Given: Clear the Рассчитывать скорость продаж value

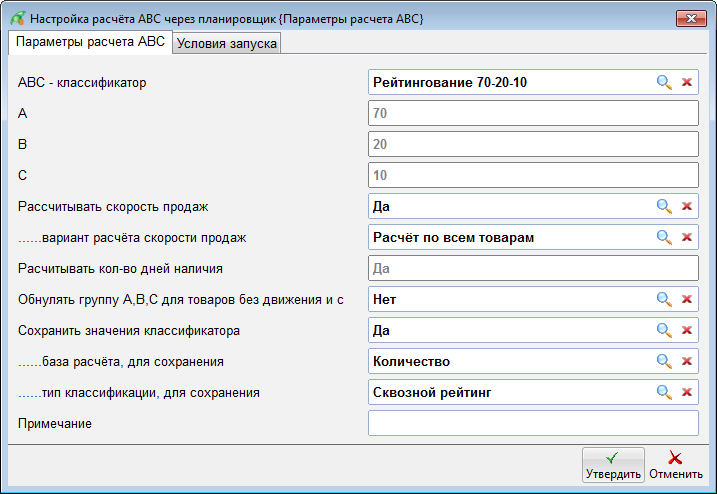Looking at the screenshot, I should [x=687, y=207].
